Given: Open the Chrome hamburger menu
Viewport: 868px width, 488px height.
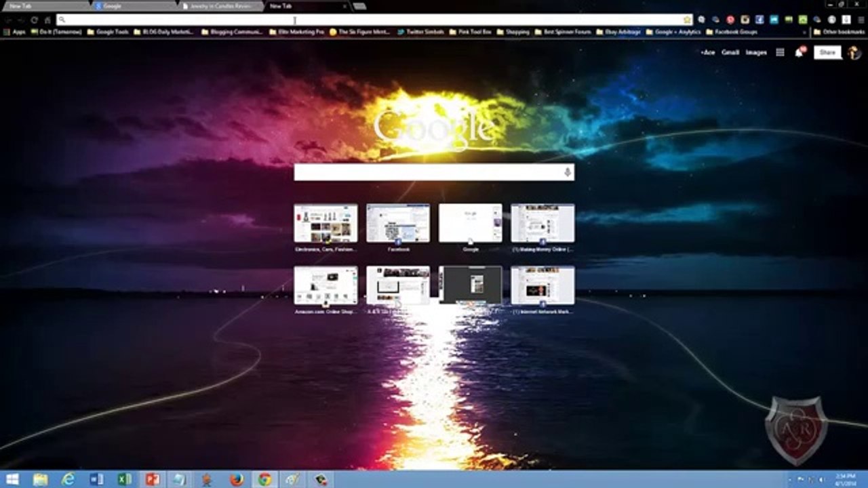Looking at the screenshot, I should point(861,20).
